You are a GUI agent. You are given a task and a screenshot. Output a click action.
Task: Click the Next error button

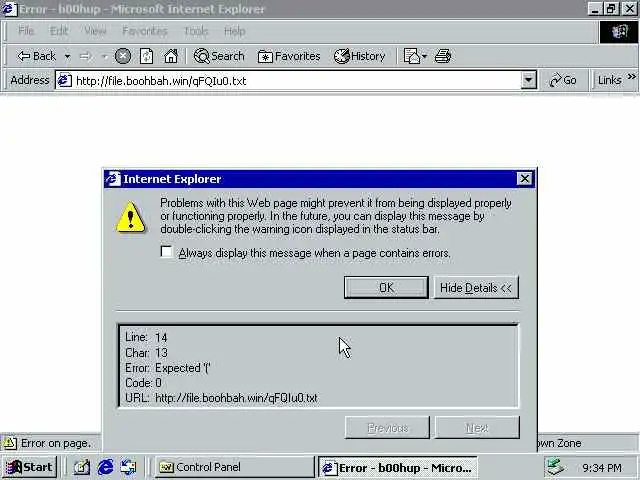[x=477, y=428]
